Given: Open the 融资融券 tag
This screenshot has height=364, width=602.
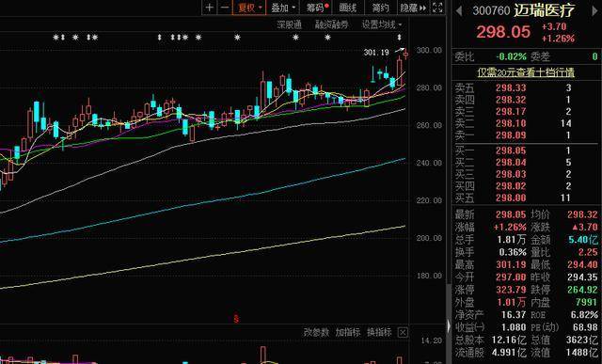Looking at the screenshot, I should (331, 25).
